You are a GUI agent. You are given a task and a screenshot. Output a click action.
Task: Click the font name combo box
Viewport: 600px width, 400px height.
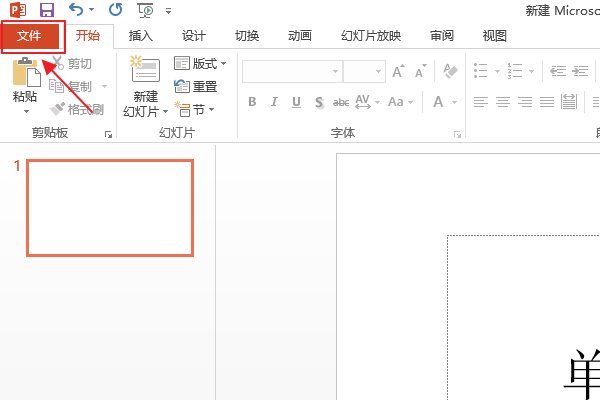(292, 71)
